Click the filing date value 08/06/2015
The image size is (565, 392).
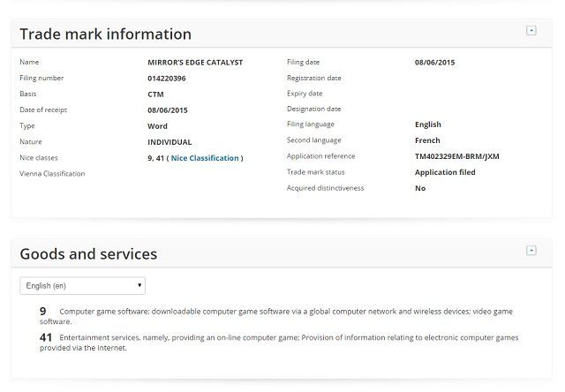[x=434, y=63]
